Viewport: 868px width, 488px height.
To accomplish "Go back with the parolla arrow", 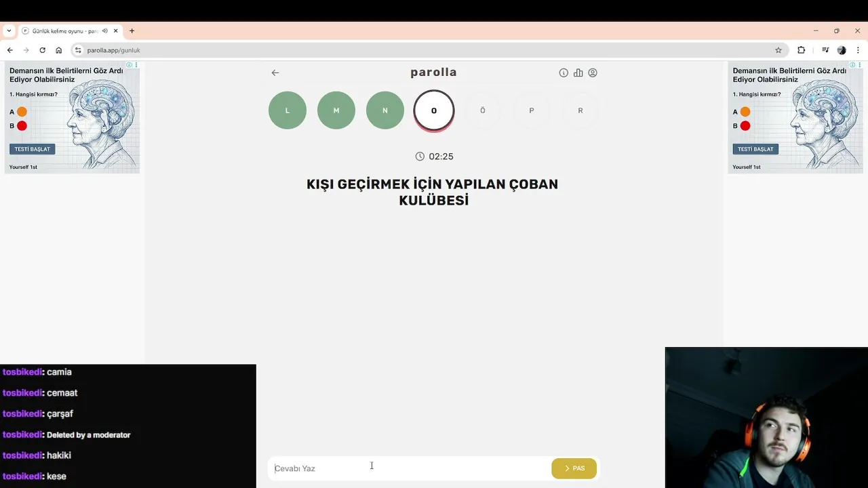I will [x=275, y=73].
